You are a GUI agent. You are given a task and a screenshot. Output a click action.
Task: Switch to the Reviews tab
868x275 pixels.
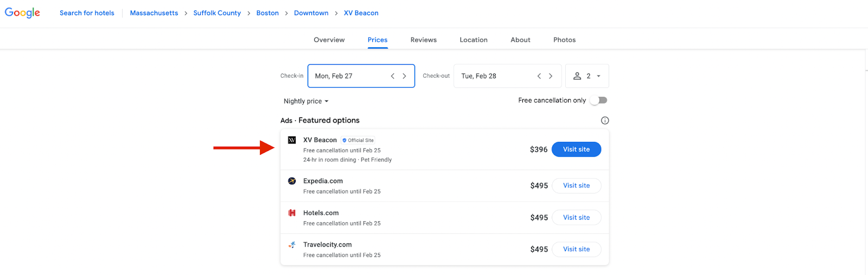423,40
